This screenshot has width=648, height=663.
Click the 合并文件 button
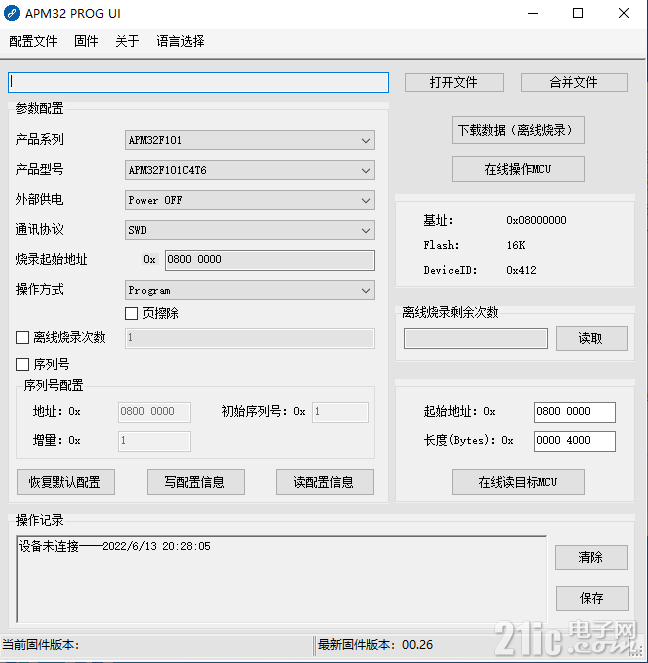[x=574, y=82]
